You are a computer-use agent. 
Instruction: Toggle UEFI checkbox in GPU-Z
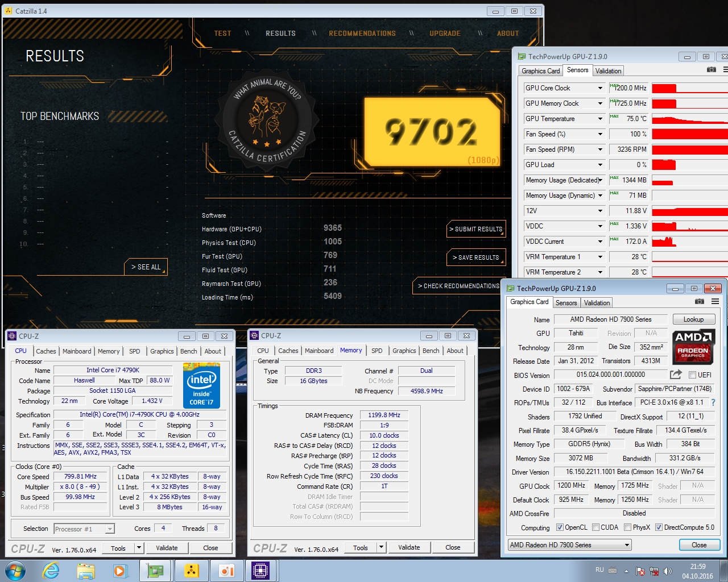[692, 375]
